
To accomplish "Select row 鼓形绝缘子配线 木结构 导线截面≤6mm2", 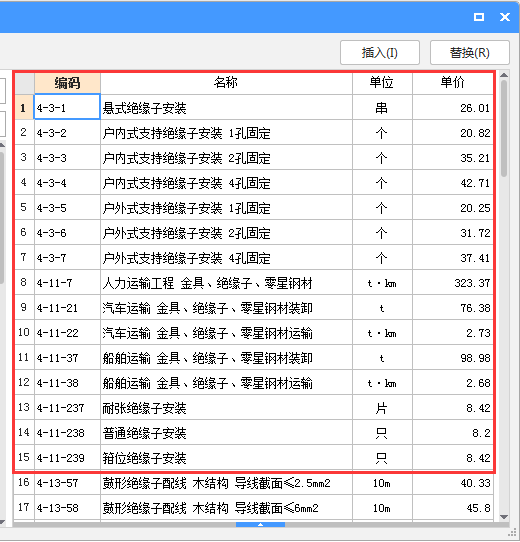I will (x=254, y=507).
